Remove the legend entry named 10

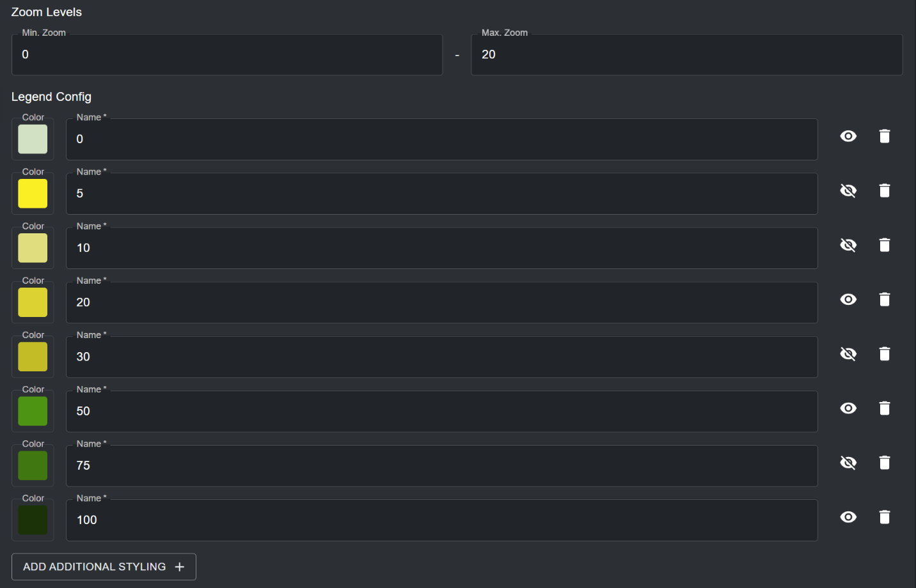(885, 245)
